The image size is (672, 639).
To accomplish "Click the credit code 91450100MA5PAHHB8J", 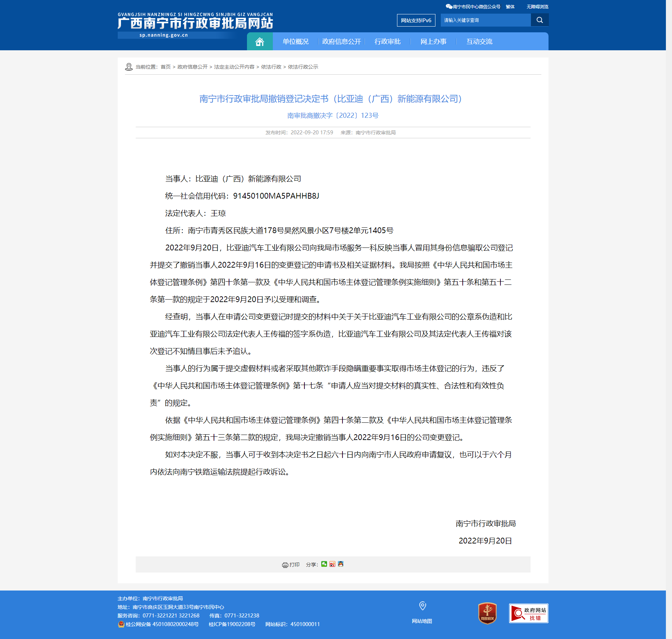I will pos(276,196).
